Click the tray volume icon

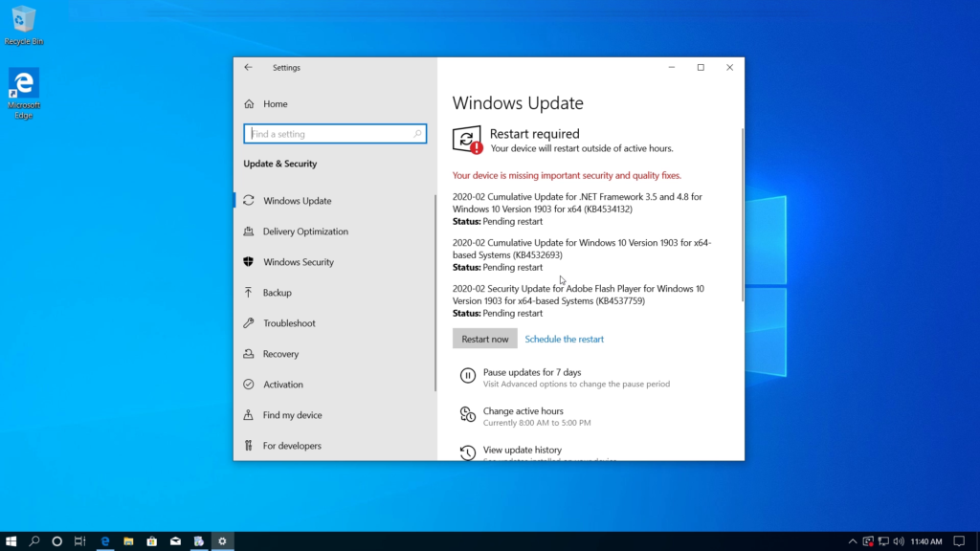tap(899, 541)
